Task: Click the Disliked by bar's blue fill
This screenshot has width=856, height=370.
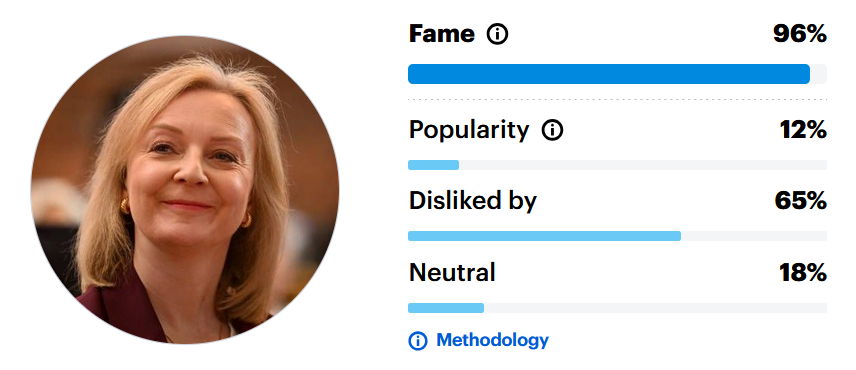Action: [x=544, y=236]
